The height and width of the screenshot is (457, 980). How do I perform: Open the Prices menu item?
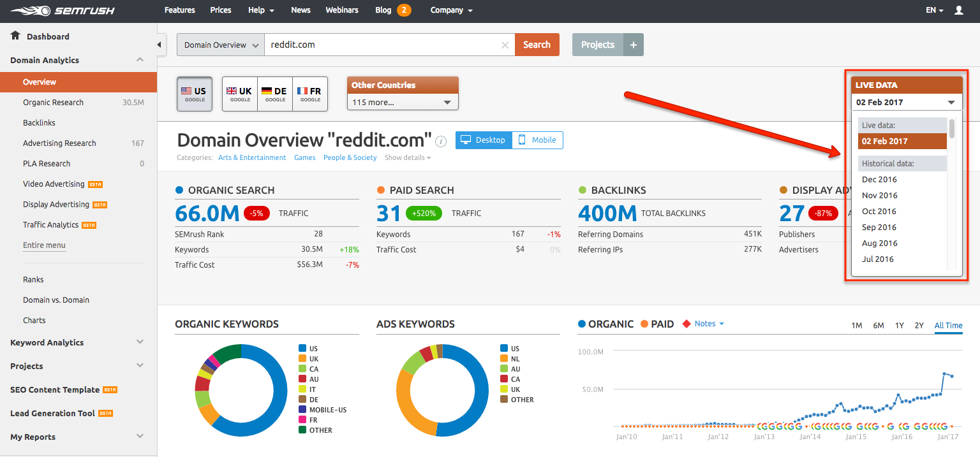(221, 10)
